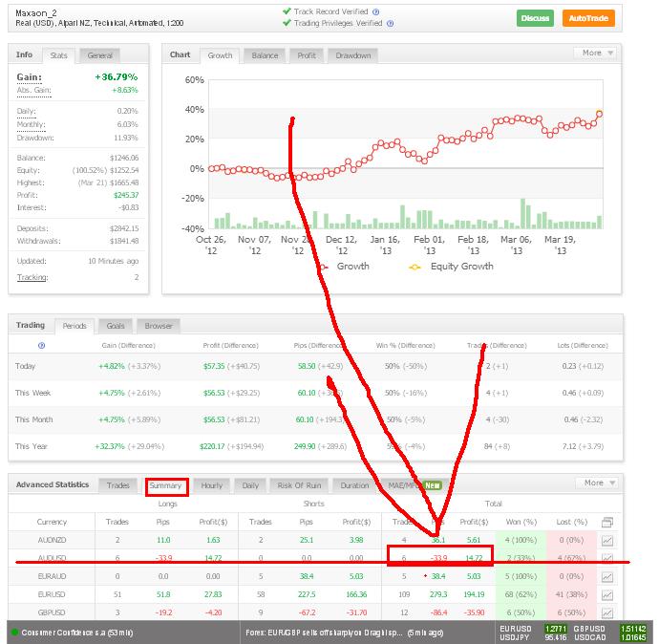
Task: Select the Profit chart tab
Action: point(307,55)
